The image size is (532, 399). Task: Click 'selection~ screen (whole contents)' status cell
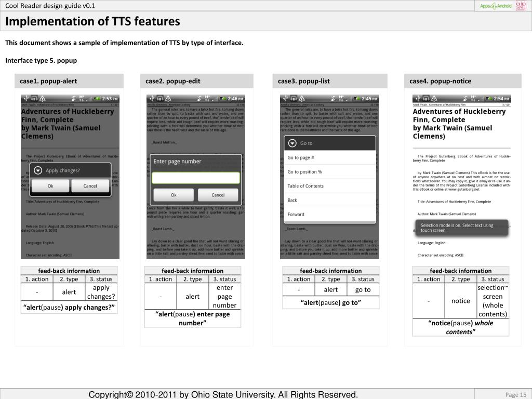pyautogui.click(x=493, y=301)
